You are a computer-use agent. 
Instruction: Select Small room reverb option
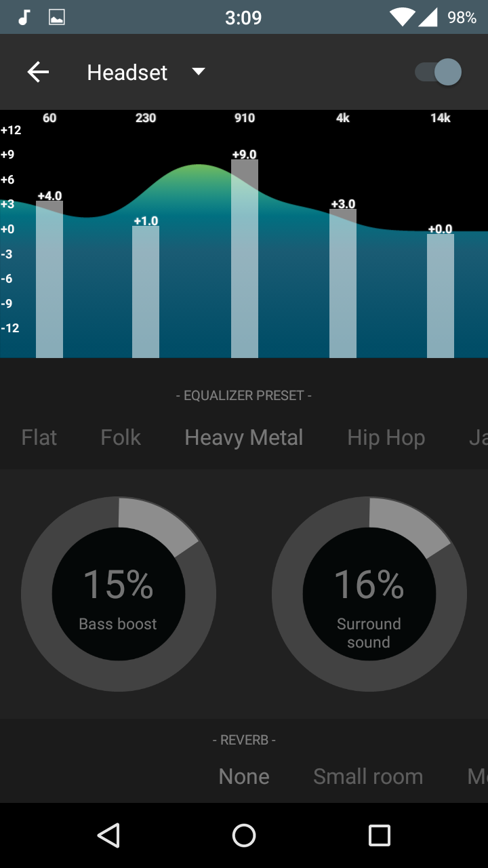click(368, 776)
